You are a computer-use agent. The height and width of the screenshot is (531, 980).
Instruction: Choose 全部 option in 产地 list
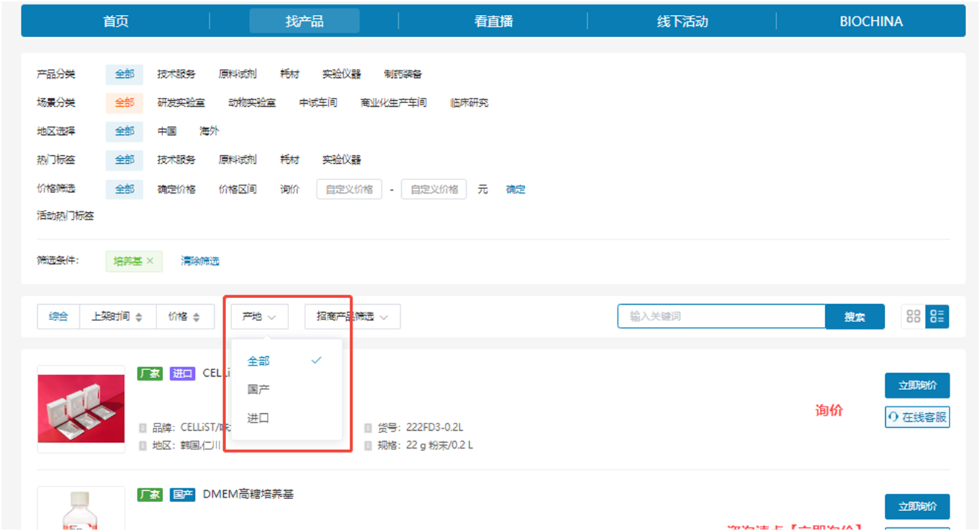(x=259, y=361)
